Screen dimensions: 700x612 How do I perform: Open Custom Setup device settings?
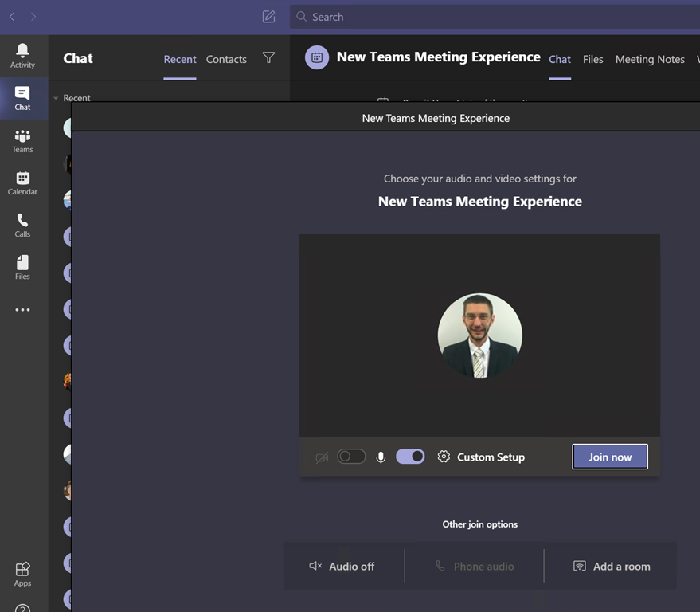[x=481, y=457]
